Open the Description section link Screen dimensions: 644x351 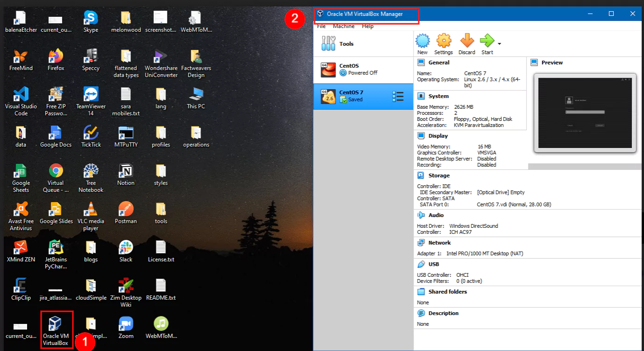[x=444, y=313]
